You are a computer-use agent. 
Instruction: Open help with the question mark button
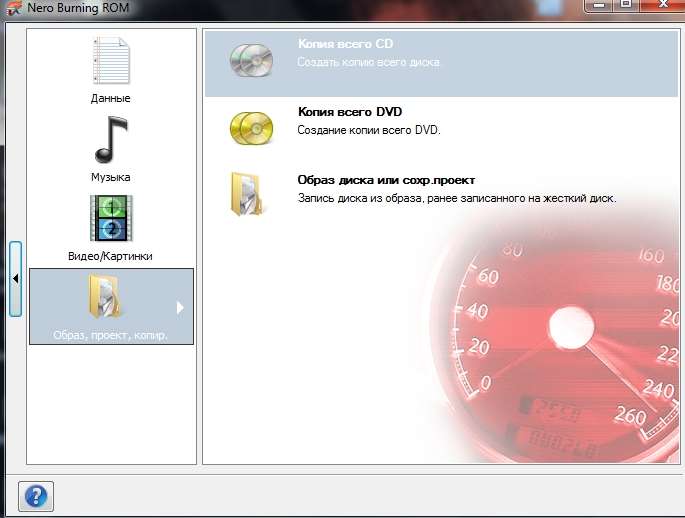(36, 496)
